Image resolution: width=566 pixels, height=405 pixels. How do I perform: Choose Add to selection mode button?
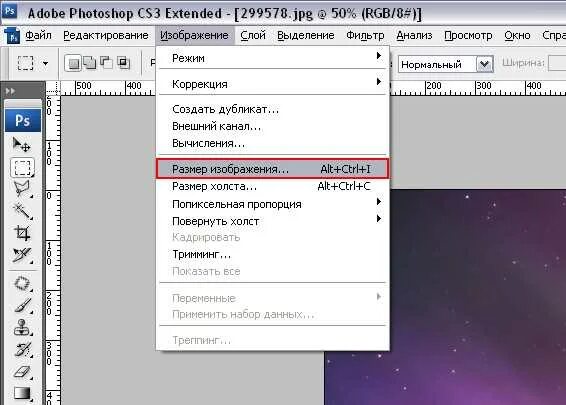pos(90,63)
